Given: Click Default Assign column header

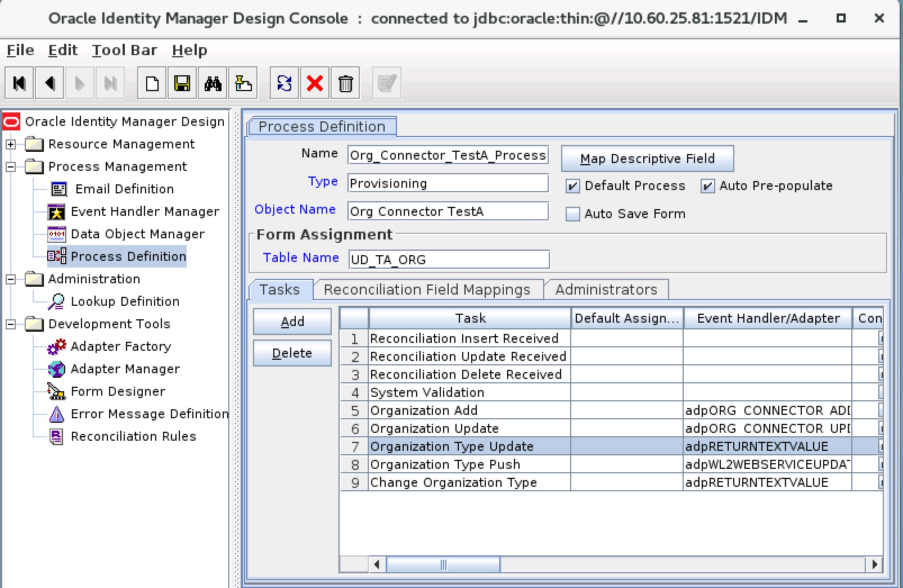Looking at the screenshot, I should [627, 318].
